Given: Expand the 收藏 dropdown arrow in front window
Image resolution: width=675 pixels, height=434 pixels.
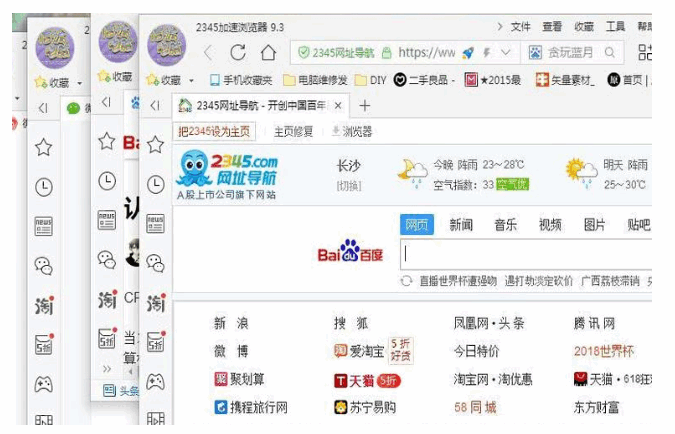Looking at the screenshot, I should click(x=191, y=81).
